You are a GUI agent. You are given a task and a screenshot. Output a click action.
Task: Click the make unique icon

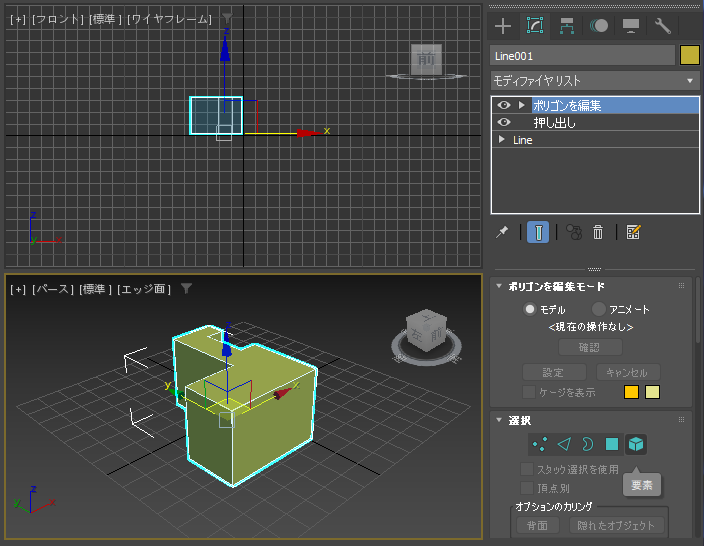574,232
